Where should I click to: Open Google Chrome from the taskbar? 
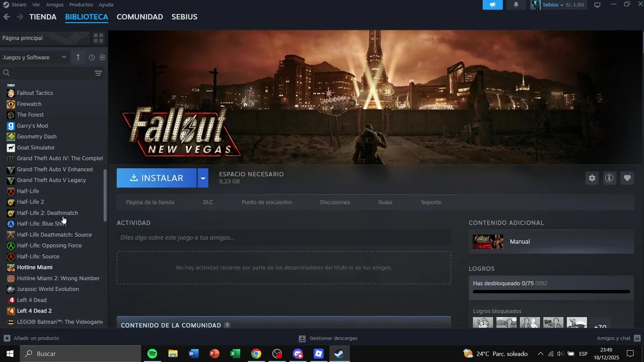pyautogui.click(x=256, y=354)
